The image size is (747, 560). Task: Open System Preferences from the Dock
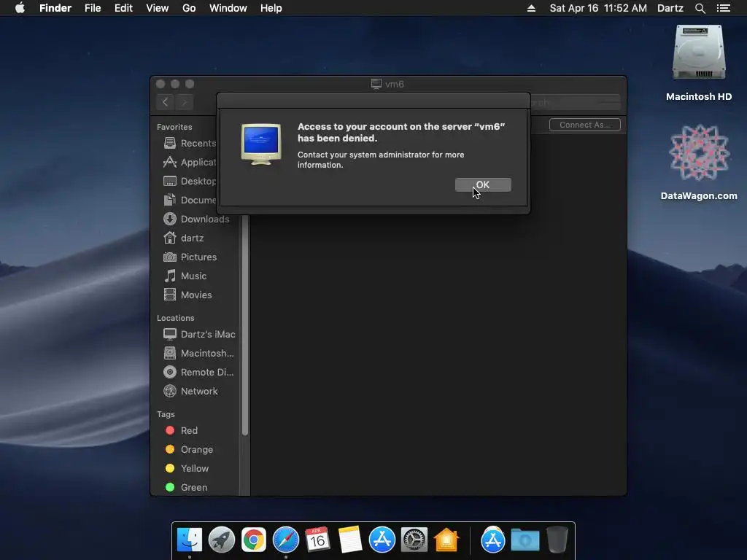(x=414, y=540)
